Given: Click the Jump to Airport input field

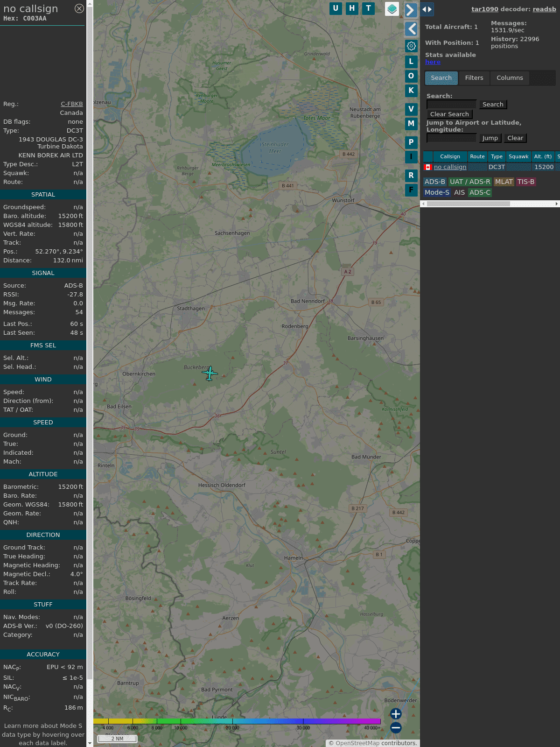Looking at the screenshot, I should coord(452,138).
